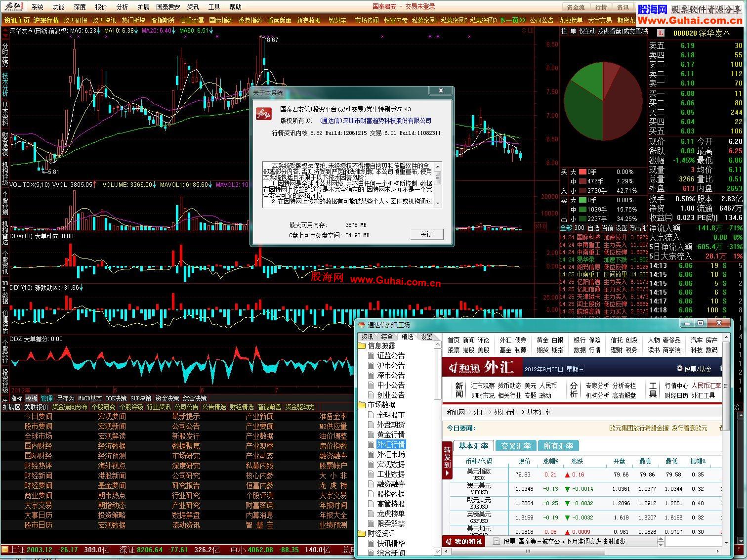The height and width of the screenshot is (560, 747).
Task: Click document icon next to 证监公告
Action: pos(371,355)
